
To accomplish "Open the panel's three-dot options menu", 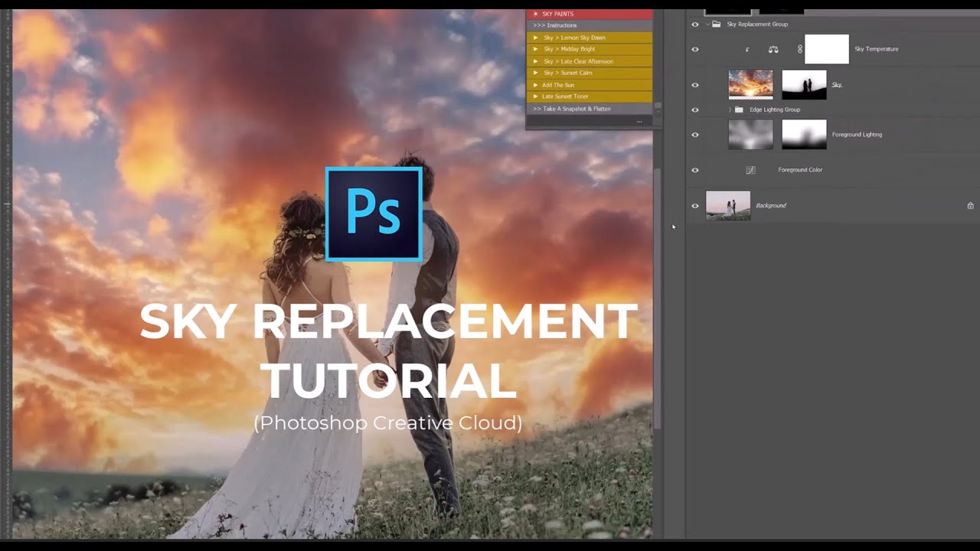I will click(x=639, y=122).
